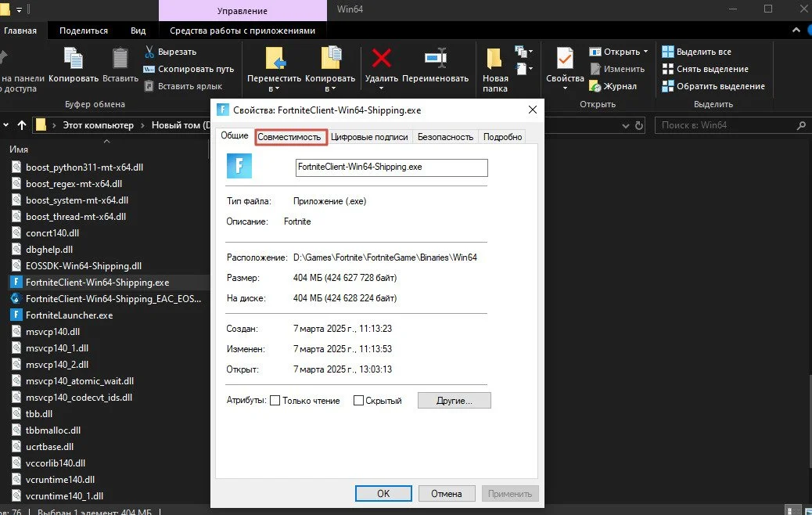Open the Вид ribbon tab
This screenshot has width=812, height=515.
138,31
